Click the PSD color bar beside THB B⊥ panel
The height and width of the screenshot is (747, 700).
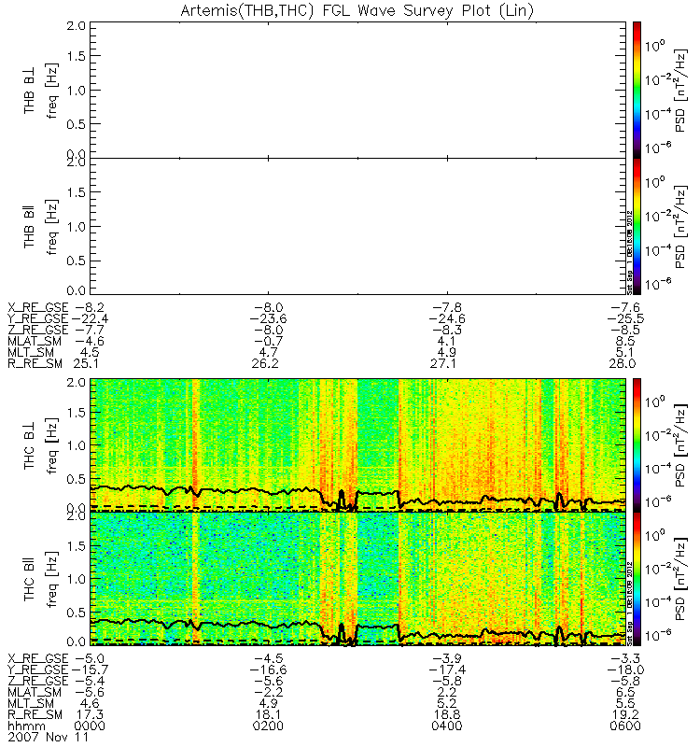[637, 90]
